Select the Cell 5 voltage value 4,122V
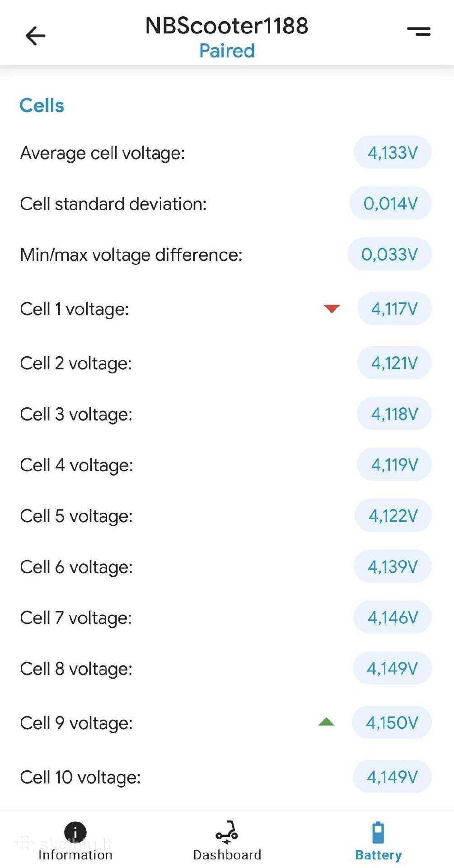Image resolution: width=454 pixels, height=868 pixels. click(x=393, y=515)
